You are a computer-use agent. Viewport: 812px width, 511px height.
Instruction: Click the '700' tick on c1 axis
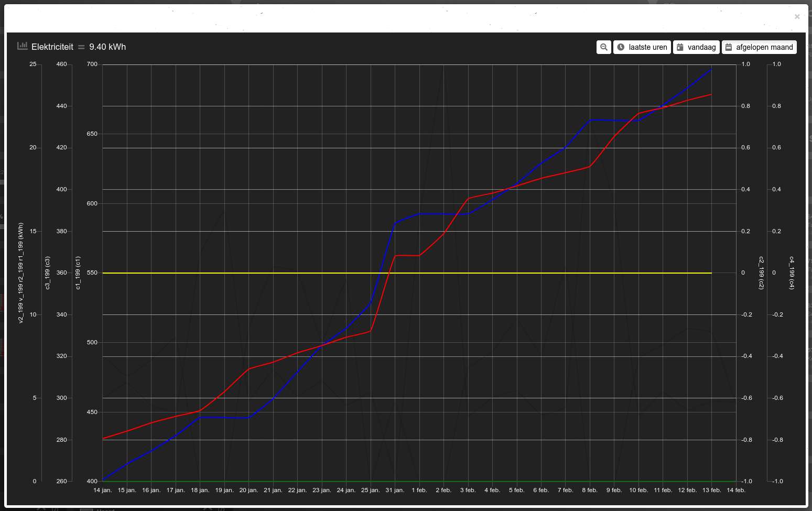point(92,64)
